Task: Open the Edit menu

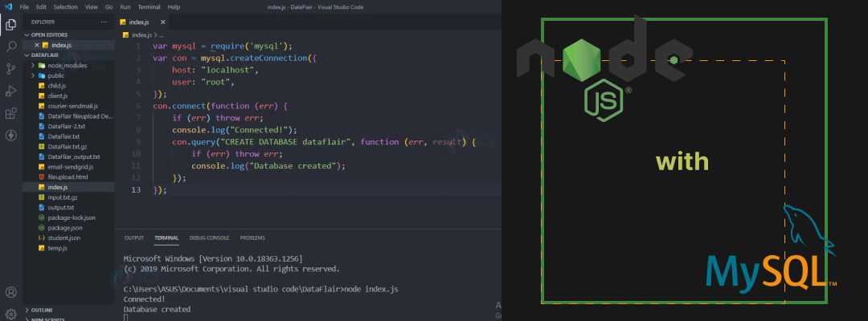Action: pos(42,6)
